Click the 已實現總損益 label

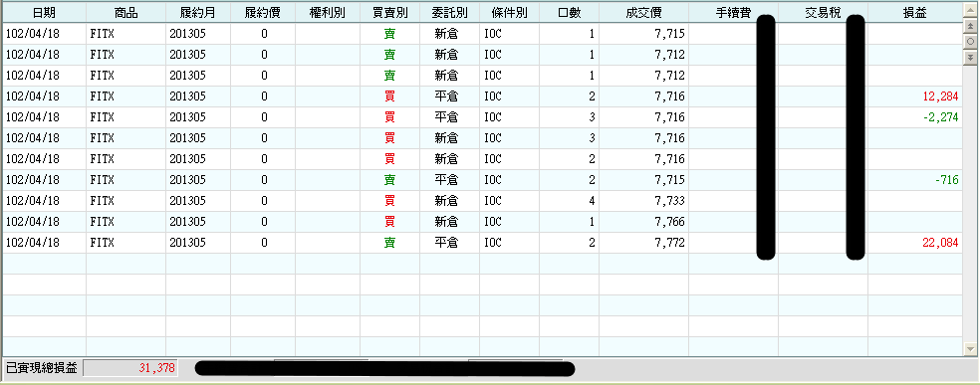[41, 368]
